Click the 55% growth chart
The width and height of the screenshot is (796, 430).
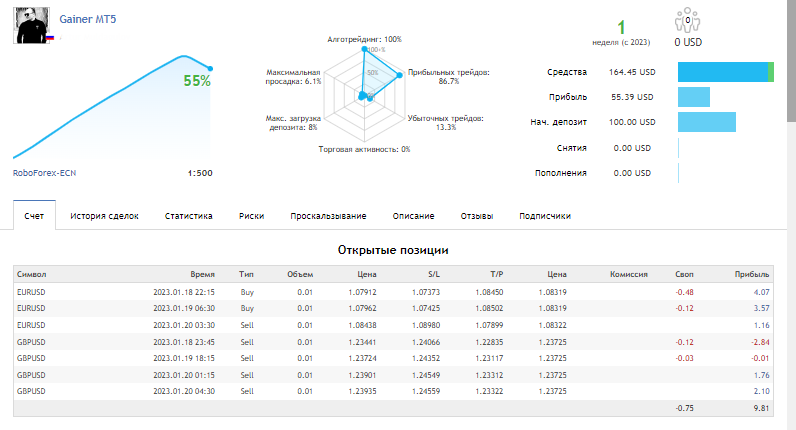(x=112, y=107)
